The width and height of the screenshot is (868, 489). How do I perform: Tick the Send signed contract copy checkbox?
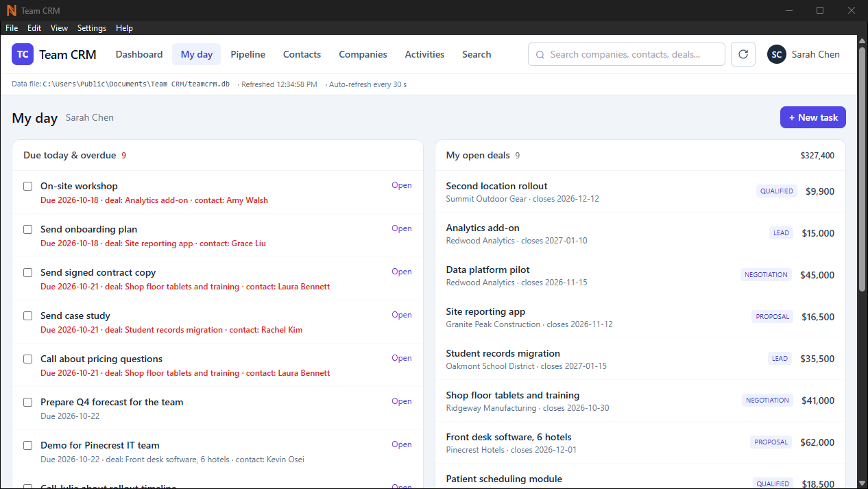[28, 272]
